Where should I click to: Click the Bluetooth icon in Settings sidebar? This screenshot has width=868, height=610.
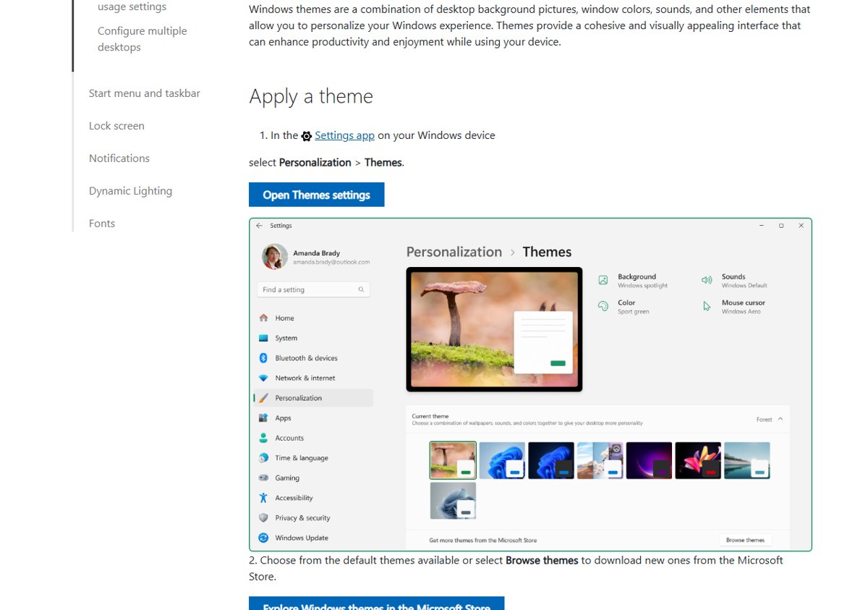tap(263, 357)
